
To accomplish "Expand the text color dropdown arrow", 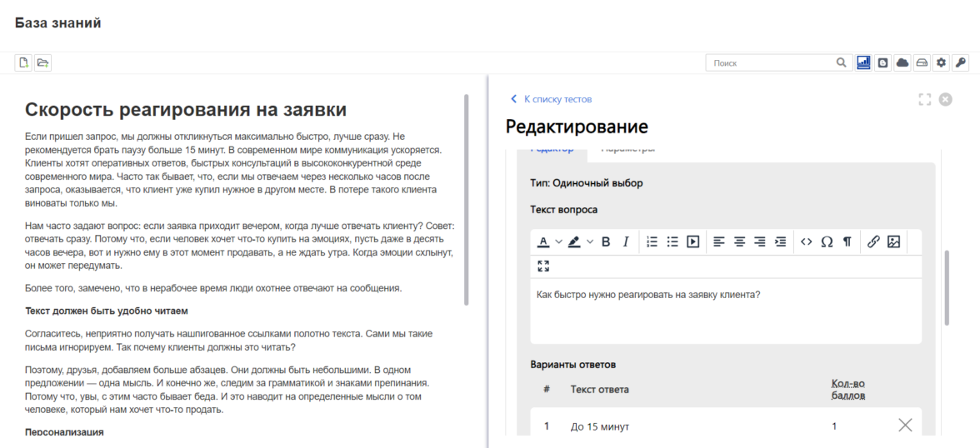I will click(x=559, y=241).
